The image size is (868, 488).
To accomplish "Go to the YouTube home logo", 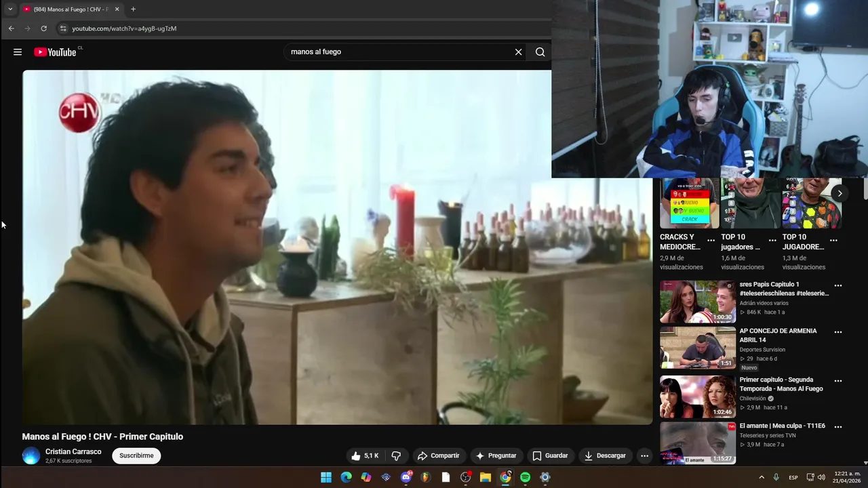I will (55, 52).
